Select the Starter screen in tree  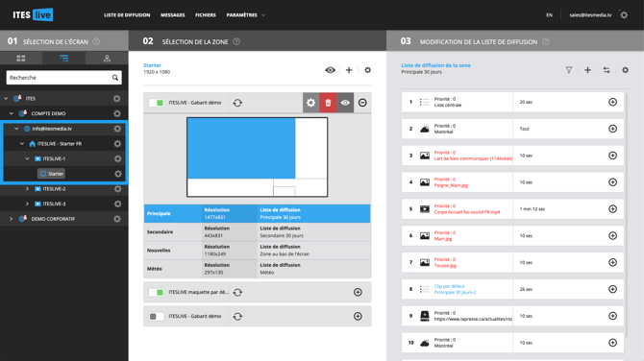(51, 174)
